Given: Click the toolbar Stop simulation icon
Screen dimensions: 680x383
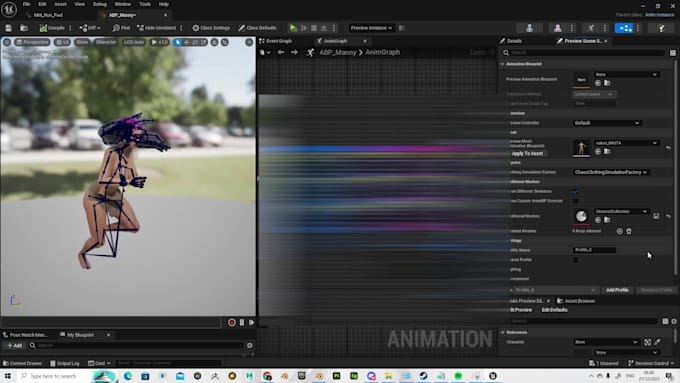Looking at the screenshot, I should click(x=314, y=28).
